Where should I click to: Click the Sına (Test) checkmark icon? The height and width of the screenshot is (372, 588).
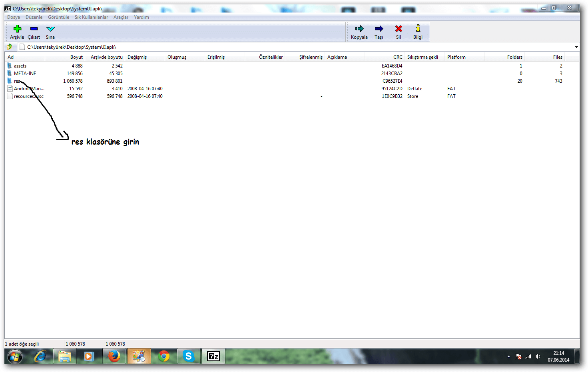pyautogui.click(x=50, y=29)
